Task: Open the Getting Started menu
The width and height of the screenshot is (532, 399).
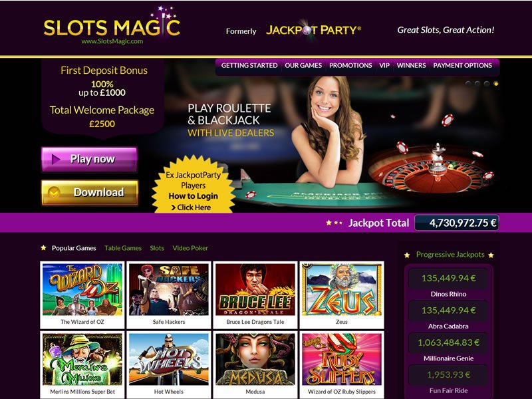Action: click(x=249, y=65)
